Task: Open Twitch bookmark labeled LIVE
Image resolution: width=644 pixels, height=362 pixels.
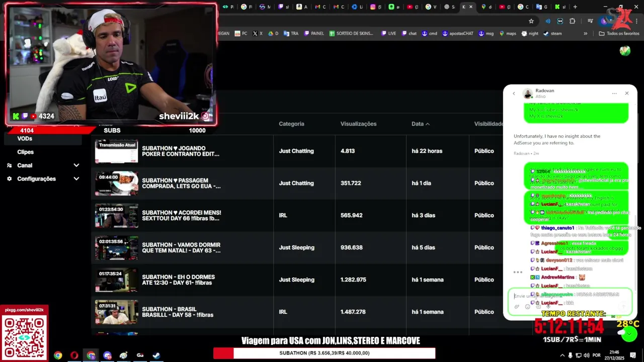Action: pyautogui.click(x=388, y=34)
